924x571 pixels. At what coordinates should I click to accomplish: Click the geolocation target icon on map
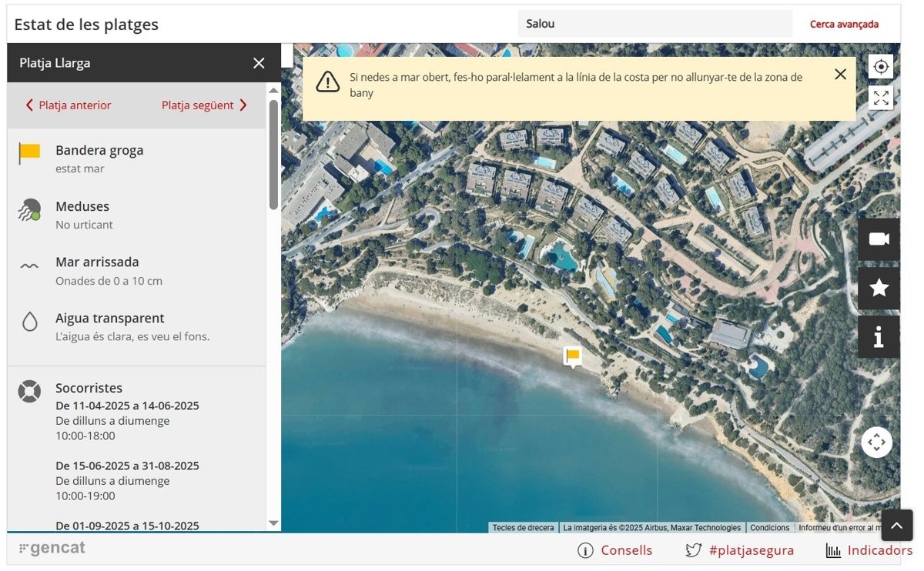coord(881,66)
